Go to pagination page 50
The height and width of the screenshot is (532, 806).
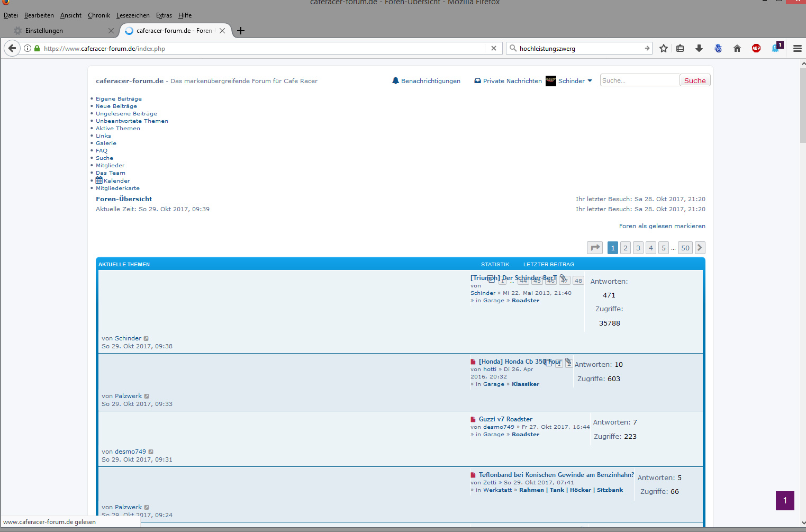click(685, 248)
